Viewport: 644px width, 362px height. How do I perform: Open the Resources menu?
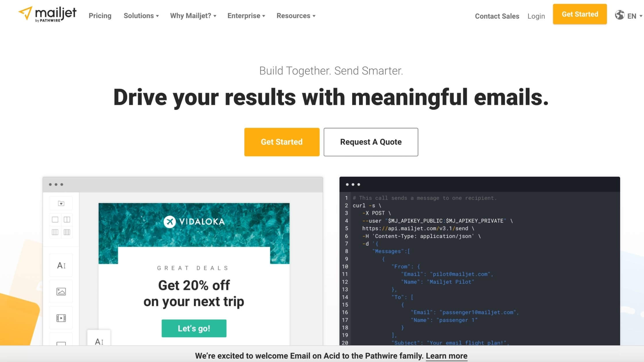pos(296,16)
